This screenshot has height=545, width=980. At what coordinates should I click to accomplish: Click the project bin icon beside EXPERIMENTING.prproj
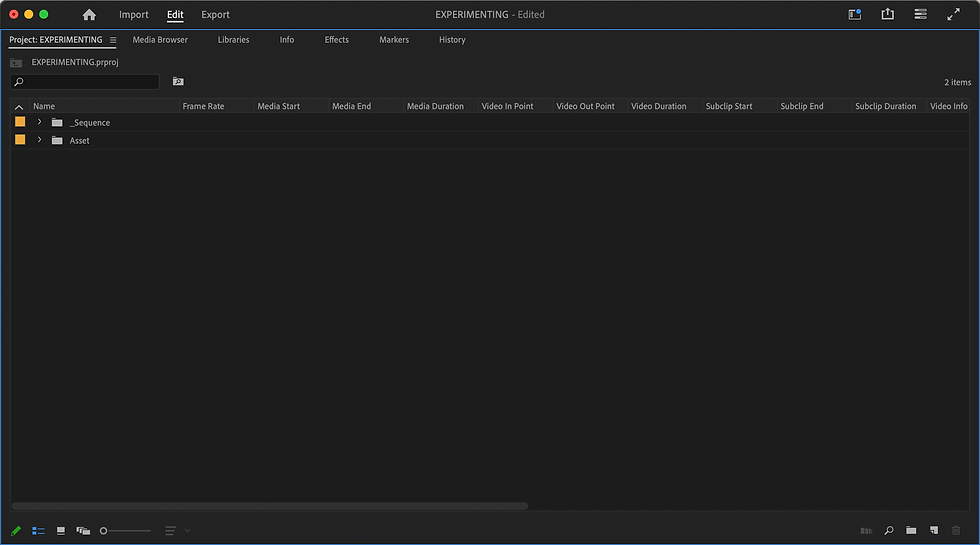pos(16,62)
